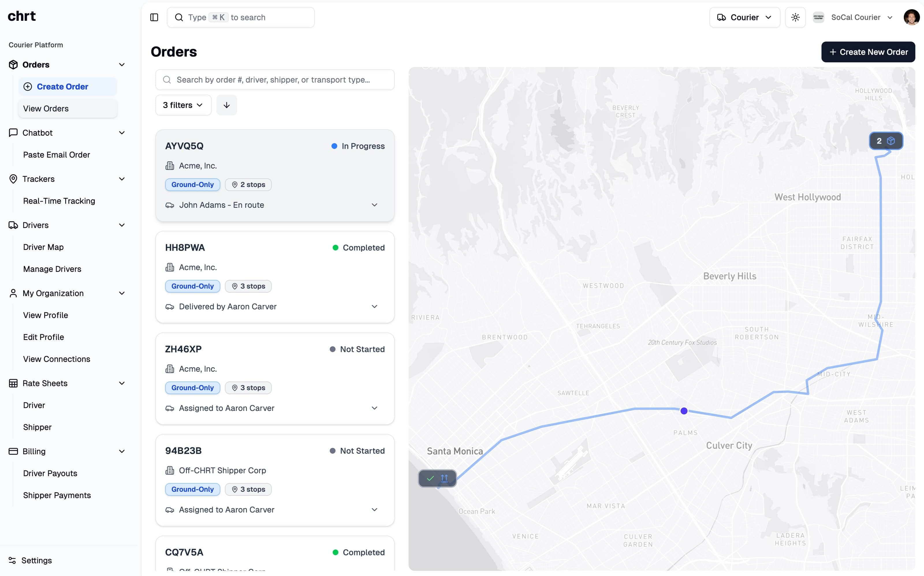Select Create Order sidebar link

click(x=63, y=87)
